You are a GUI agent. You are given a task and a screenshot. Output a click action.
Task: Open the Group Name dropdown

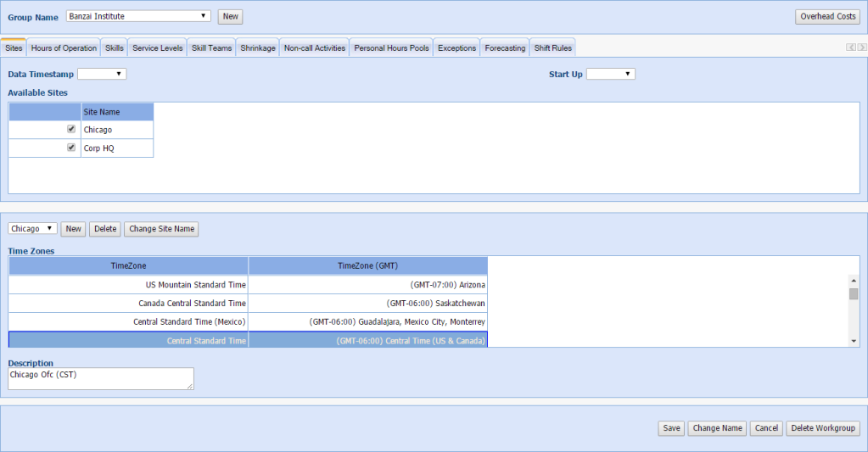pyautogui.click(x=138, y=16)
